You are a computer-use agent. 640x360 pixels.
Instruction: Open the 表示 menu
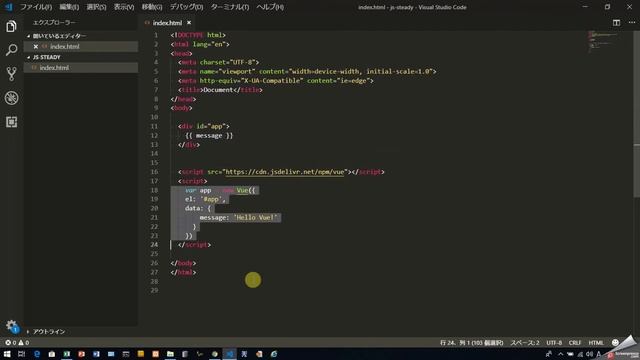click(124, 7)
